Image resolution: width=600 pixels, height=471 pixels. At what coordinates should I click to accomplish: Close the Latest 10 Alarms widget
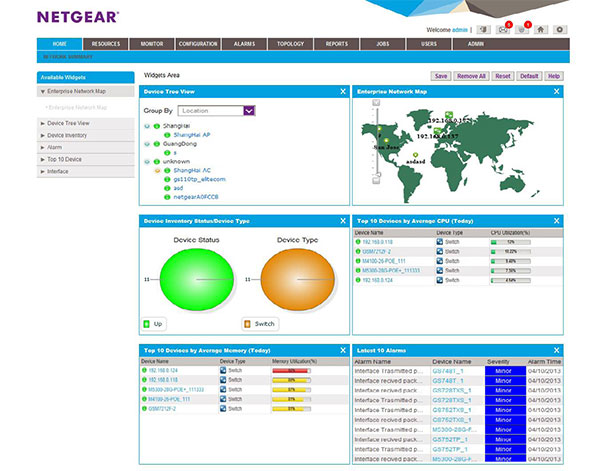tap(556, 350)
